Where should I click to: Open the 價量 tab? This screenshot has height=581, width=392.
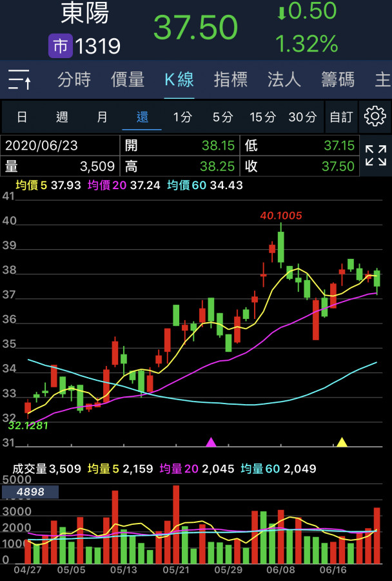point(128,80)
